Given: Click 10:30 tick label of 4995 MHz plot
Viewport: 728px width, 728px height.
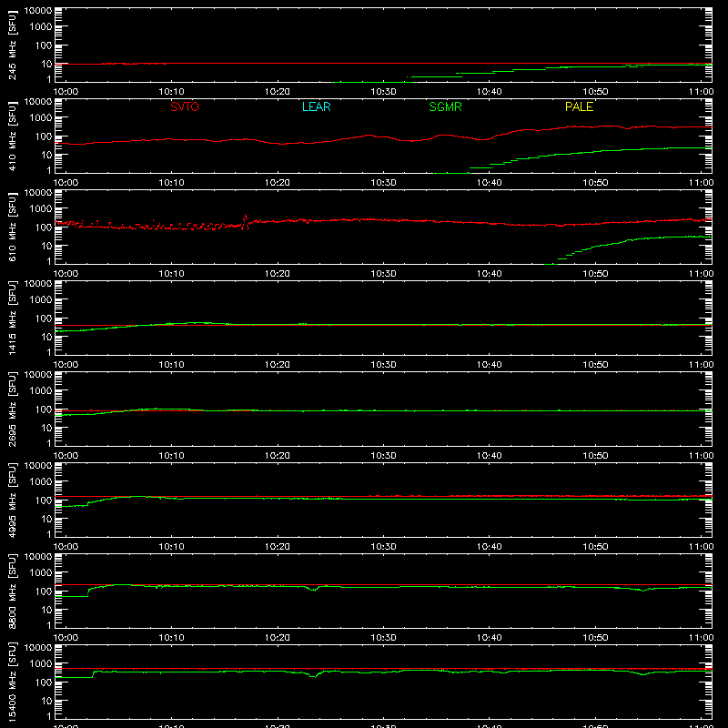Looking at the screenshot, I should click(383, 547).
